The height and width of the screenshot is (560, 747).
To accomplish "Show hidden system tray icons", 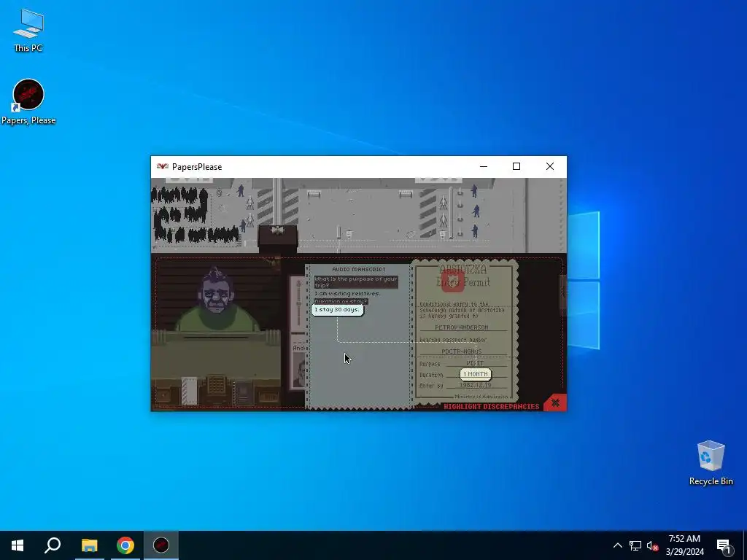I will [617, 545].
